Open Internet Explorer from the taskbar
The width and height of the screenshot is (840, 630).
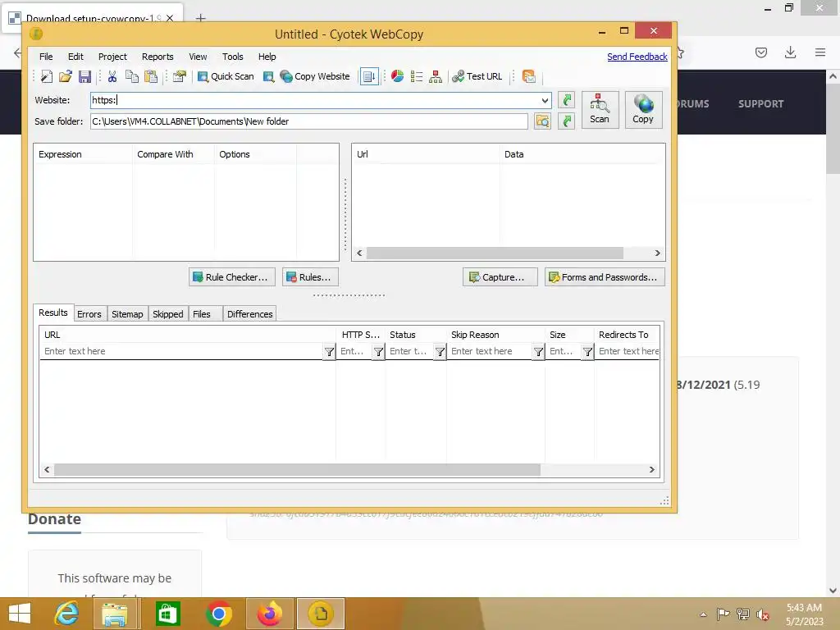tap(66, 614)
